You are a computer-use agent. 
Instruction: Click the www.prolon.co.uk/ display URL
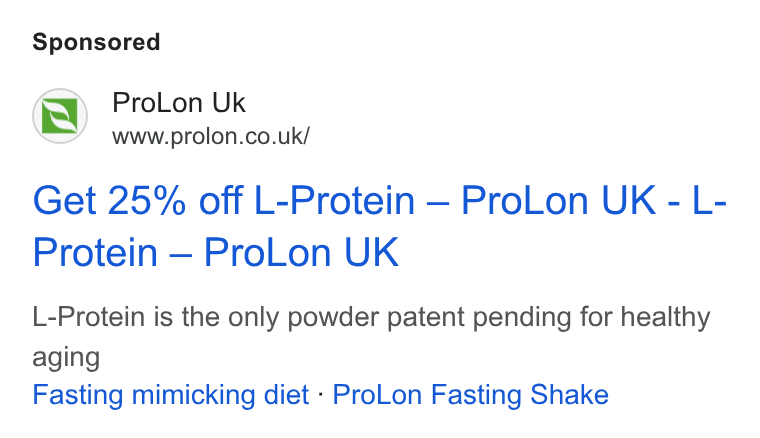(x=211, y=136)
